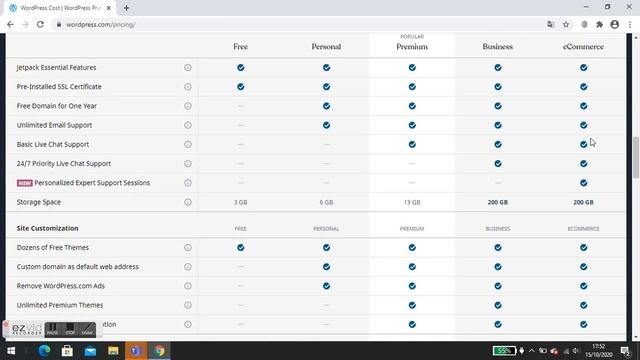Close the WordPress Cost browser tab

[109, 8]
